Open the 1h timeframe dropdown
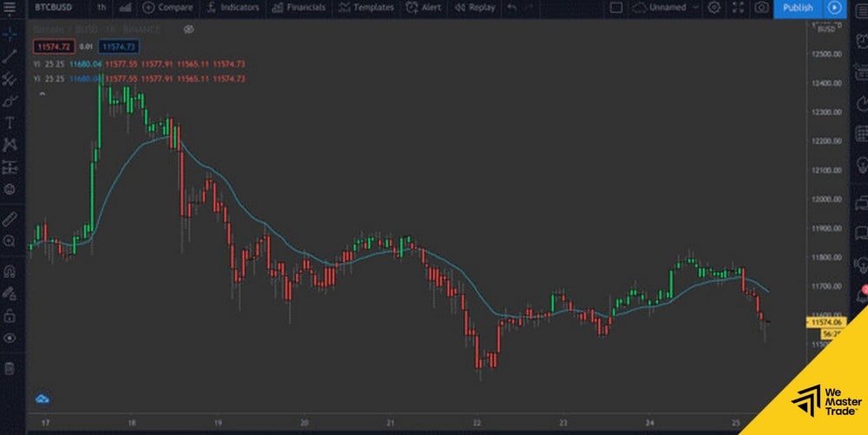The width and height of the screenshot is (868, 435). tap(102, 8)
